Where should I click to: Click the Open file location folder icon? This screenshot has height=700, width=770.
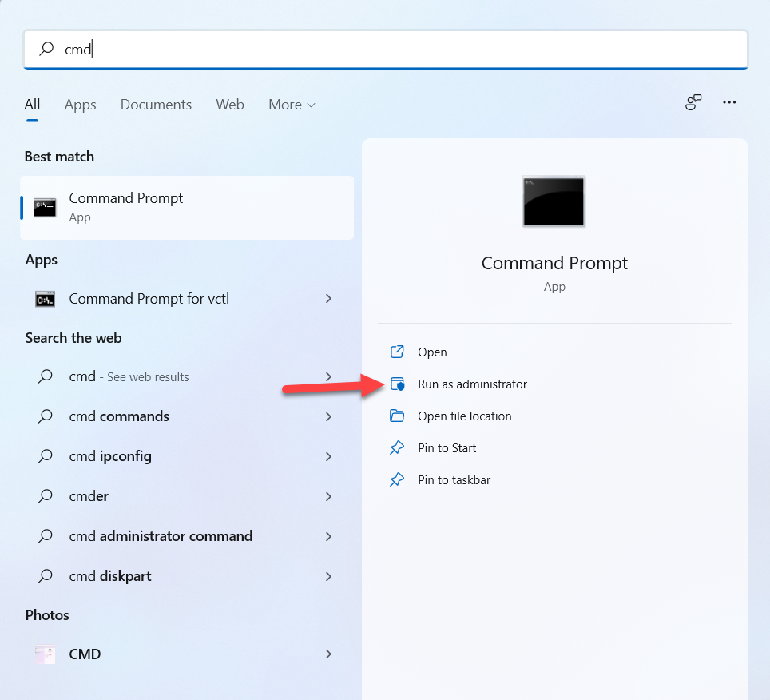click(397, 416)
